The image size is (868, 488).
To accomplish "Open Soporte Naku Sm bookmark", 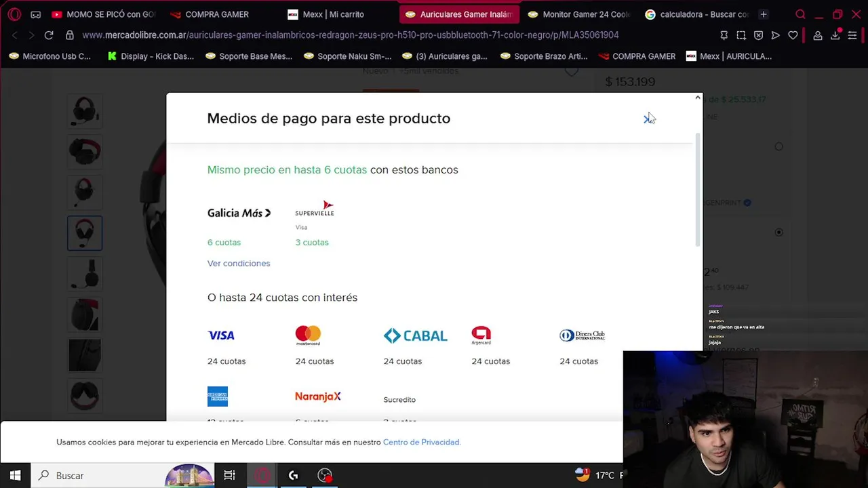I will [347, 56].
